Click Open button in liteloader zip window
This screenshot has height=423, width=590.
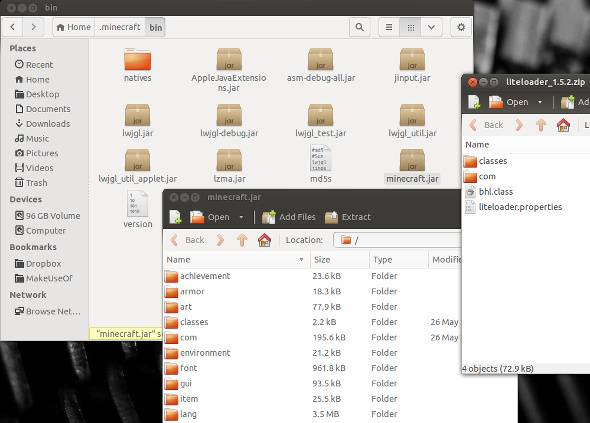click(x=508, y=102)
